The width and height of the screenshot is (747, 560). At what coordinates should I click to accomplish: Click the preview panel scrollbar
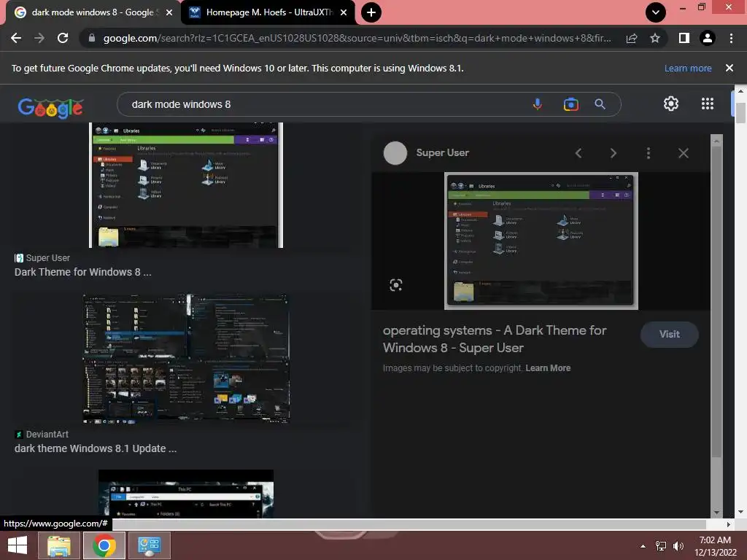click(716, 303)
